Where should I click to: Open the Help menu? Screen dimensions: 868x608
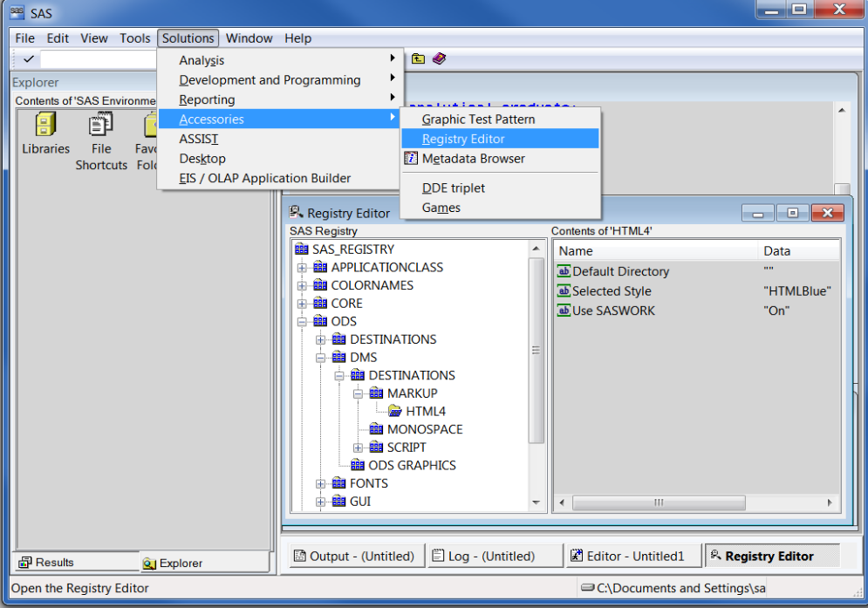click(297, 38)
